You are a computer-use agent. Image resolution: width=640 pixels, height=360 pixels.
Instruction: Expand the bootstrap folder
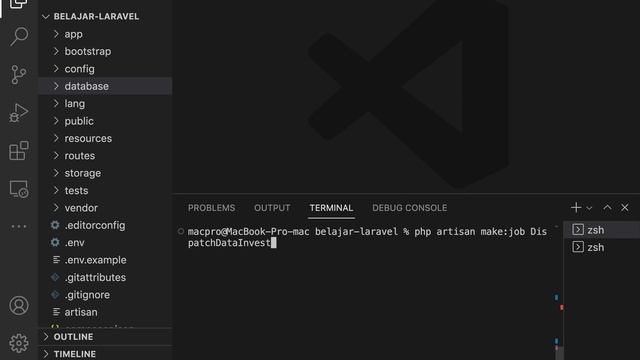click(x=105, y=51)
